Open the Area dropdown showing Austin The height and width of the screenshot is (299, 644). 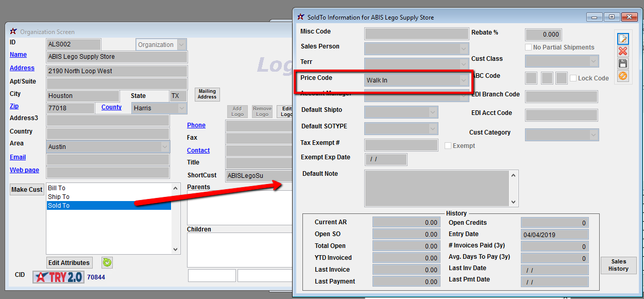(165, 147)
